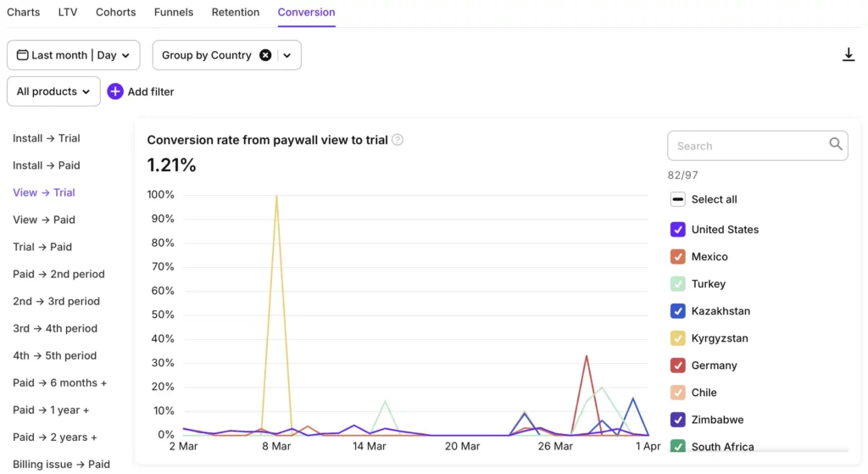
Task: Click the chart title text
Action: [x=267, y=140]
